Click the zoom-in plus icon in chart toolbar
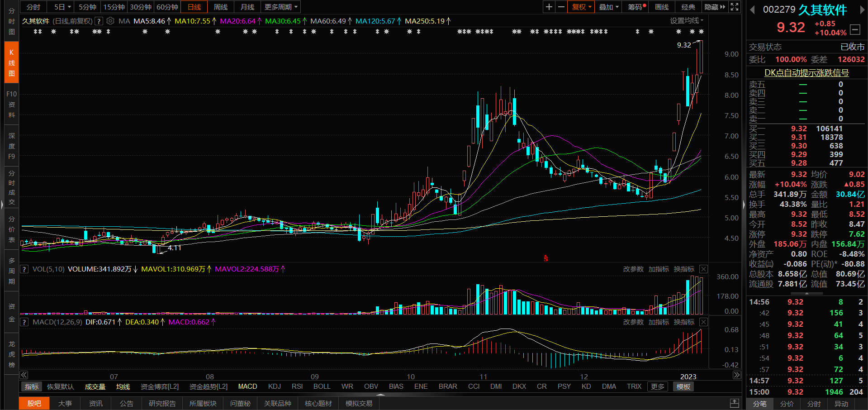868x410 pixels. (x=549, y=7)
